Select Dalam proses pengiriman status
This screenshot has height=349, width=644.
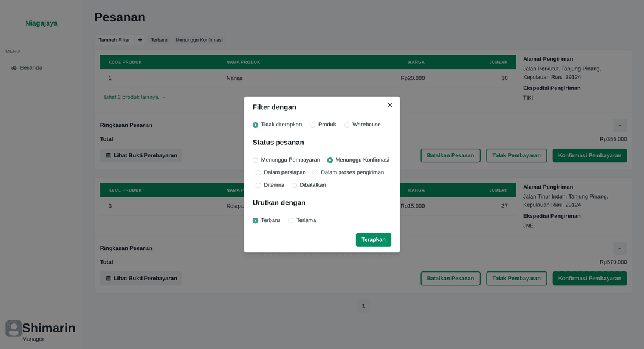[x=315, y=173]
